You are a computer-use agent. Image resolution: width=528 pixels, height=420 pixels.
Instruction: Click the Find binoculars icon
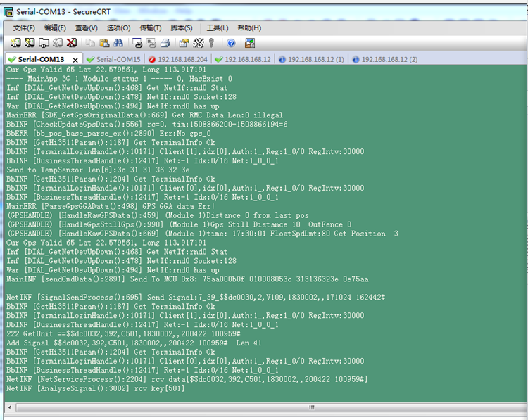(118, 43)
